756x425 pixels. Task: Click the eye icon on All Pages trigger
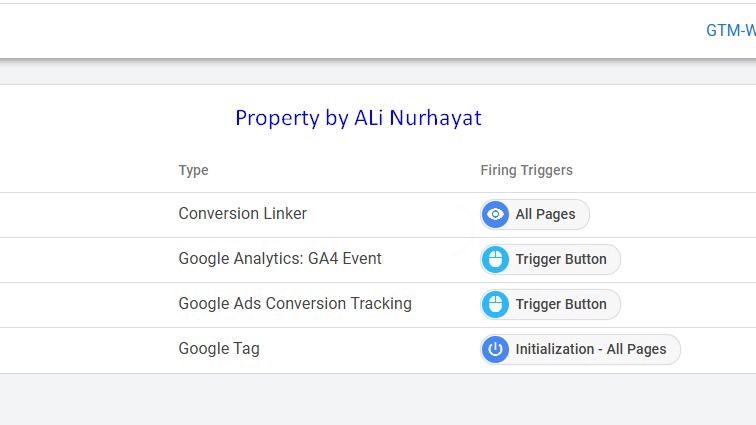(x=496, y=215)
